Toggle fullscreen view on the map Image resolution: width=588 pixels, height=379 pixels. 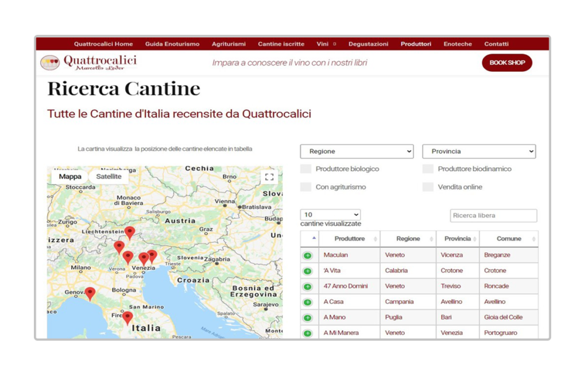[269, 177]
